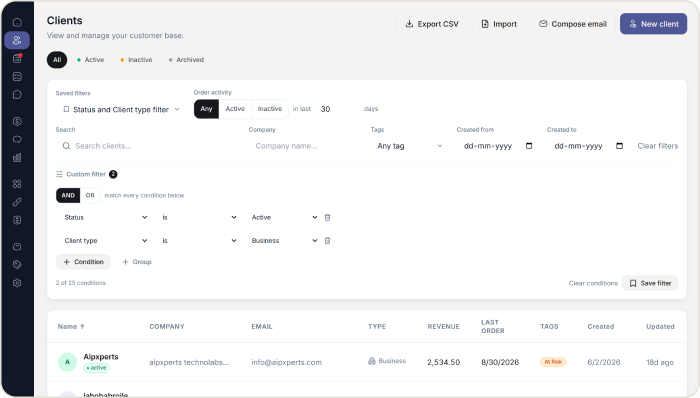Click the Import button
700x398 pixels.
point(499,24)
